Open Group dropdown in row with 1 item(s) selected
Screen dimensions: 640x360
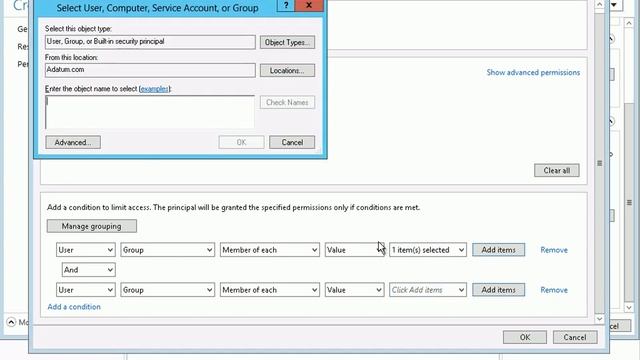(x=167, y=250)
